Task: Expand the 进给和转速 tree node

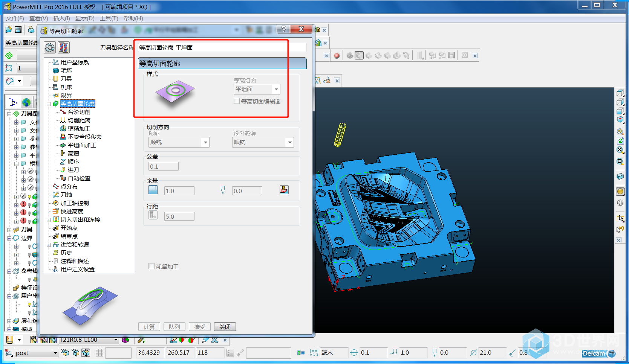Action: (x=49, y=245)
